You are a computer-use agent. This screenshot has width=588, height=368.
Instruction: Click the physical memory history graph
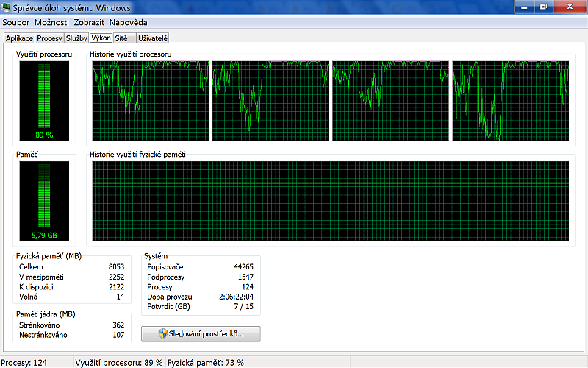330,201
